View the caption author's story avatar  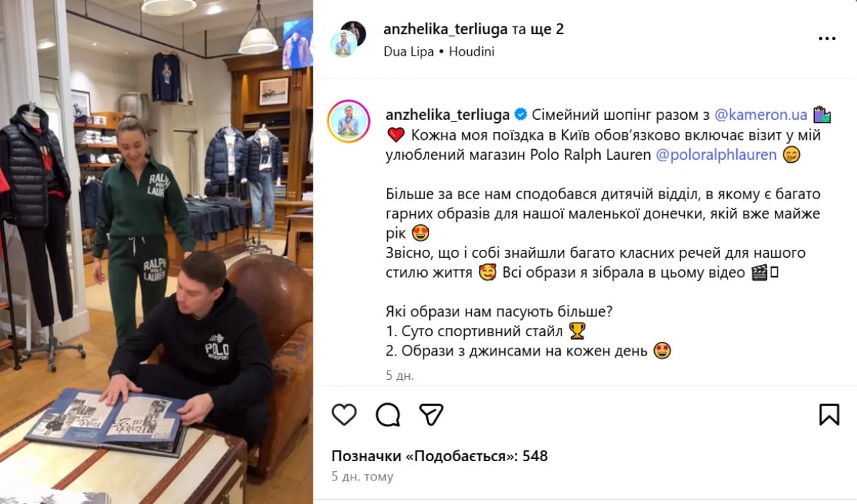[x=349, y=121]
